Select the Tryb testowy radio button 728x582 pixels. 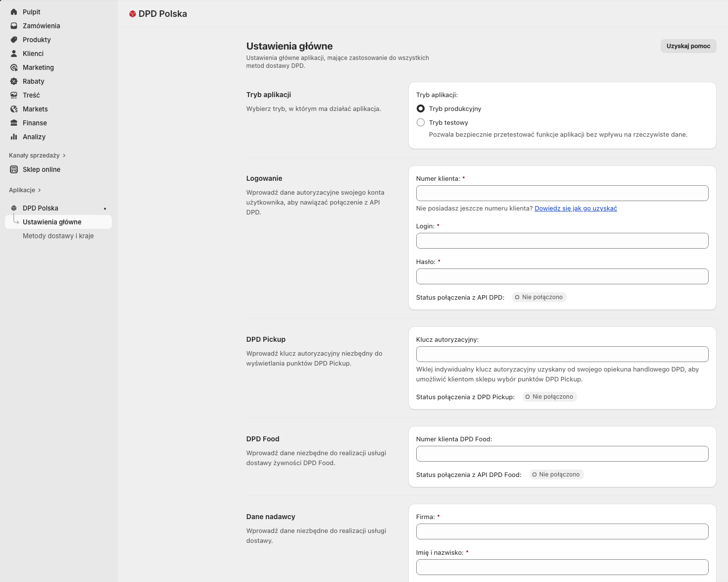[x=421, y=122]
